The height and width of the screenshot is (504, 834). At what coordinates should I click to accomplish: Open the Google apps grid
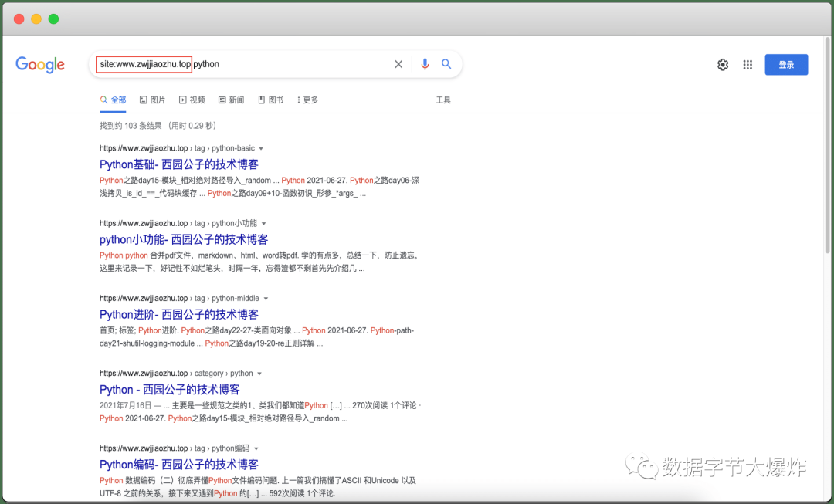click(x=748, y=65)
